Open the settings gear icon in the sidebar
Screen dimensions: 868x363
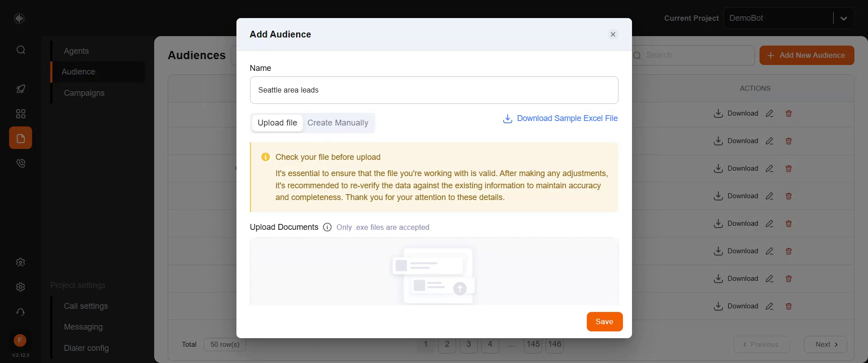(x=20, y=287)
